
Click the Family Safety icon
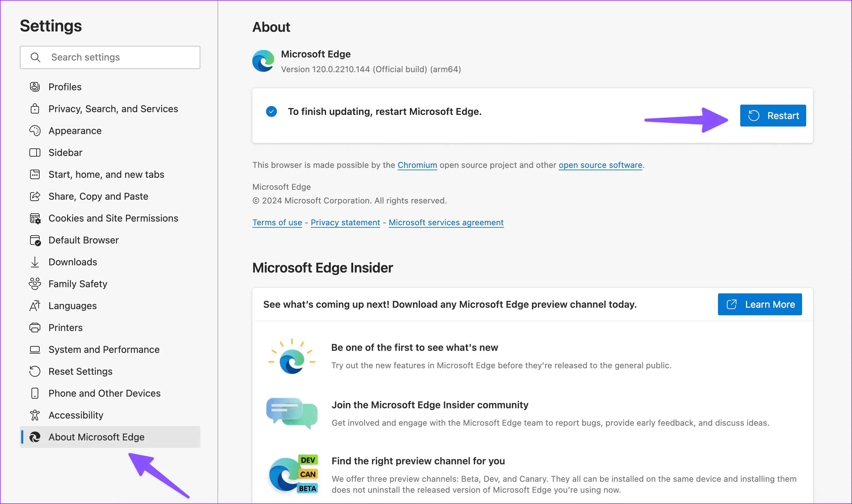35,284
